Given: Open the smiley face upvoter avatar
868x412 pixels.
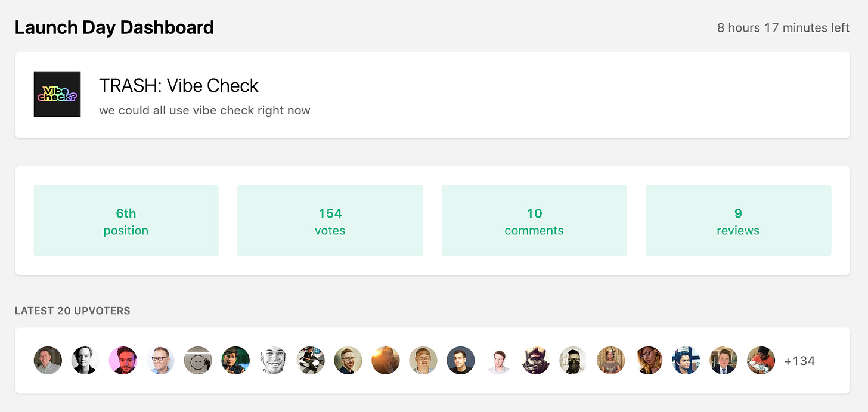Looking at the screenshot, I should point(198,361).
